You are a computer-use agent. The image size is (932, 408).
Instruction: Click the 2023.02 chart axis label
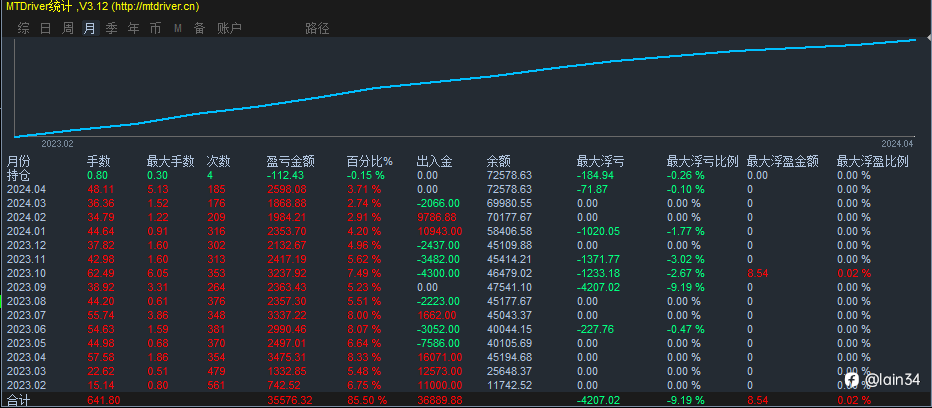[57, 143]
